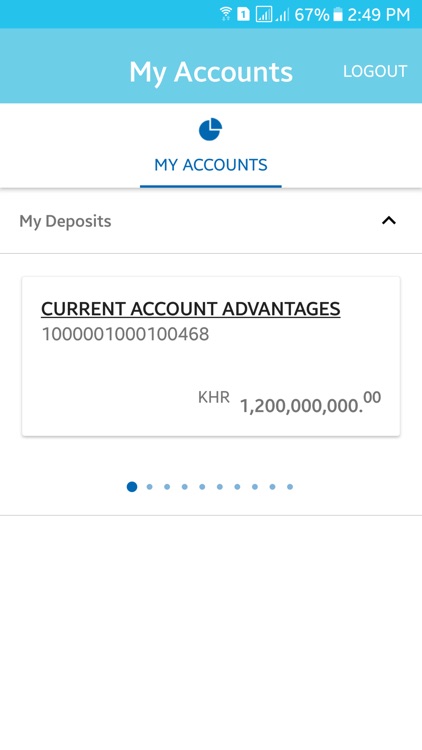Tap the battery indicator icon
Screen dimensions: 422x750
point(338,14)
